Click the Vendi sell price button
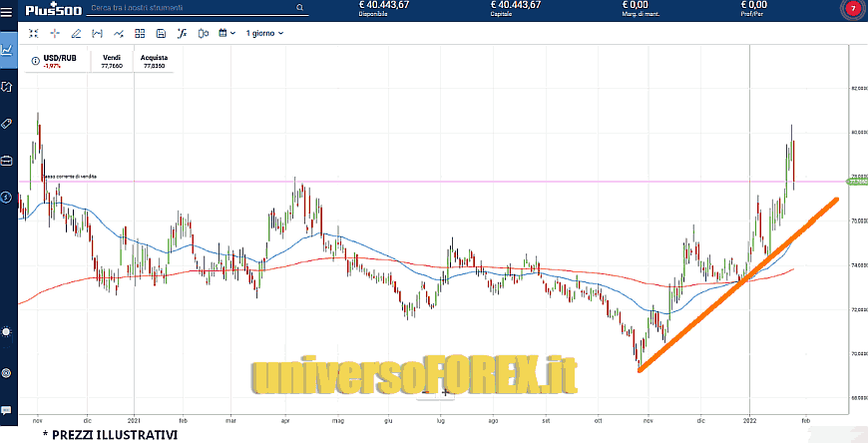Screen dimensions: 868x443 (x=112, y=62)
